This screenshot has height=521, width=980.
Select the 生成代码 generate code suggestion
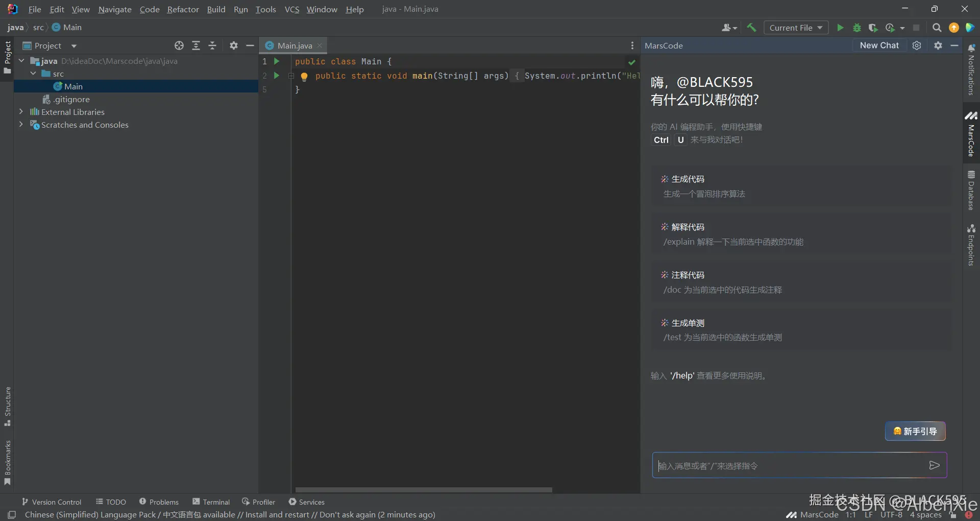pos(802,186)
